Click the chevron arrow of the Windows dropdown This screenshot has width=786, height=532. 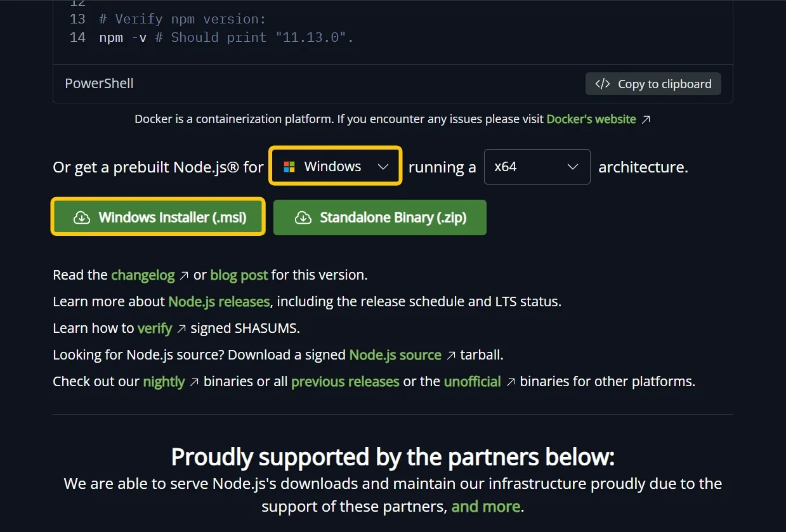click(x=383, y=167)
